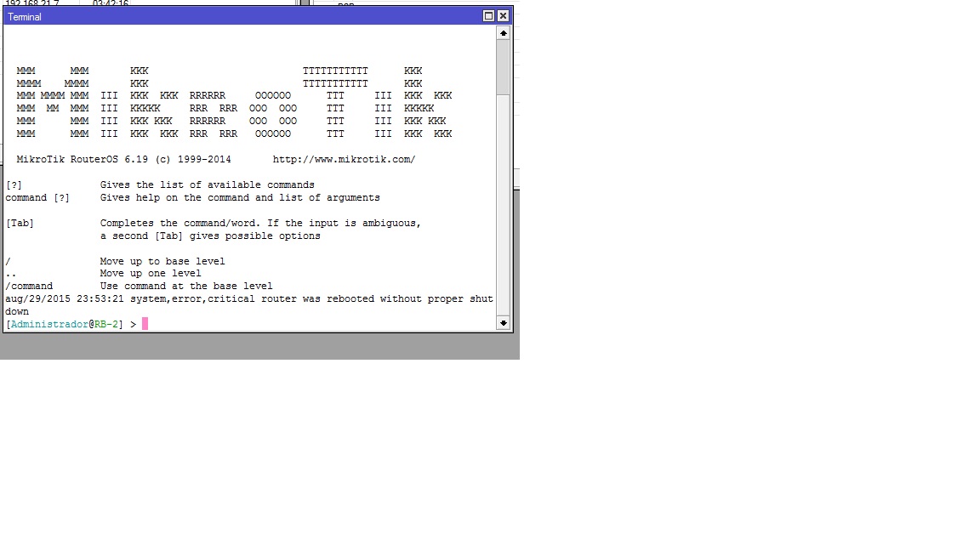
Task: Click the pink cursor at the command prompt
Action: [145, 324]
